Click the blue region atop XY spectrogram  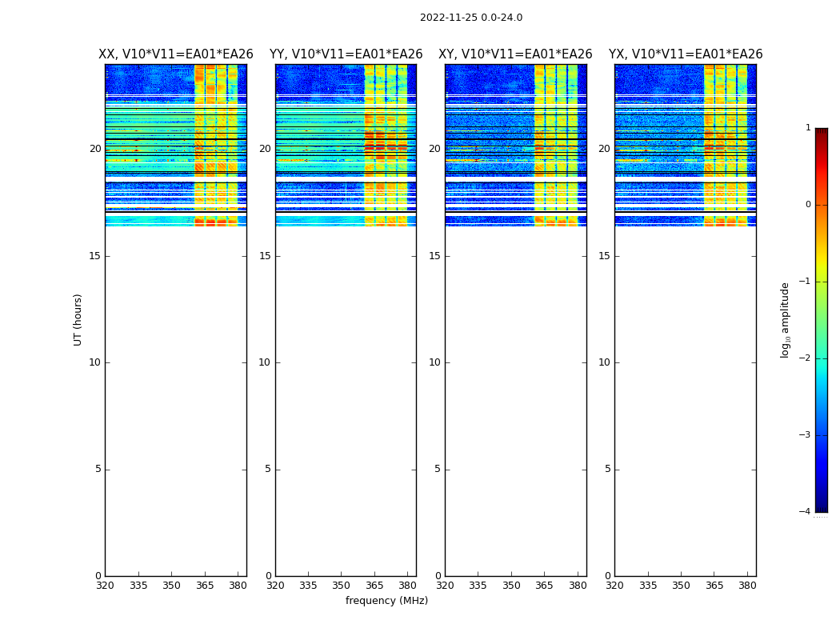(x=489, y=79)
